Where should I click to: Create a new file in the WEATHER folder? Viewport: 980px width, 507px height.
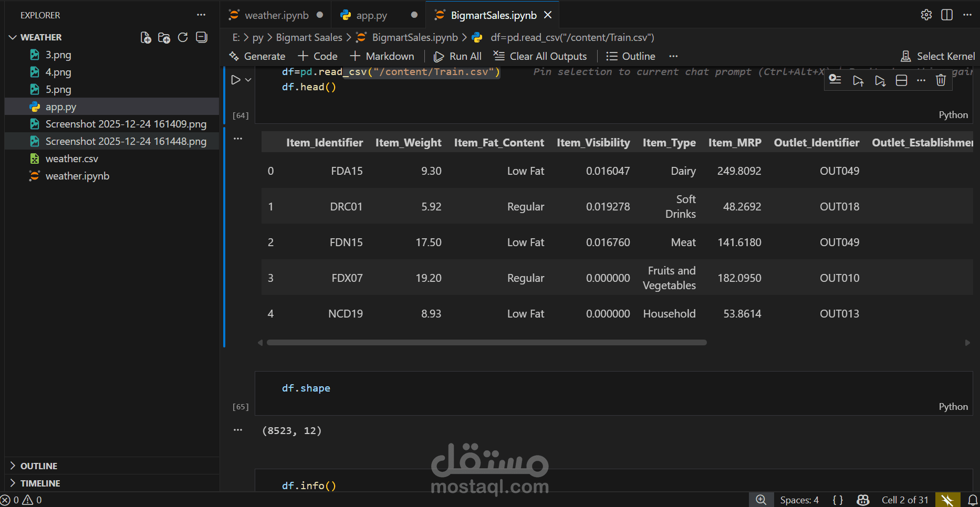pyautogui.click(x=146, y=37)
